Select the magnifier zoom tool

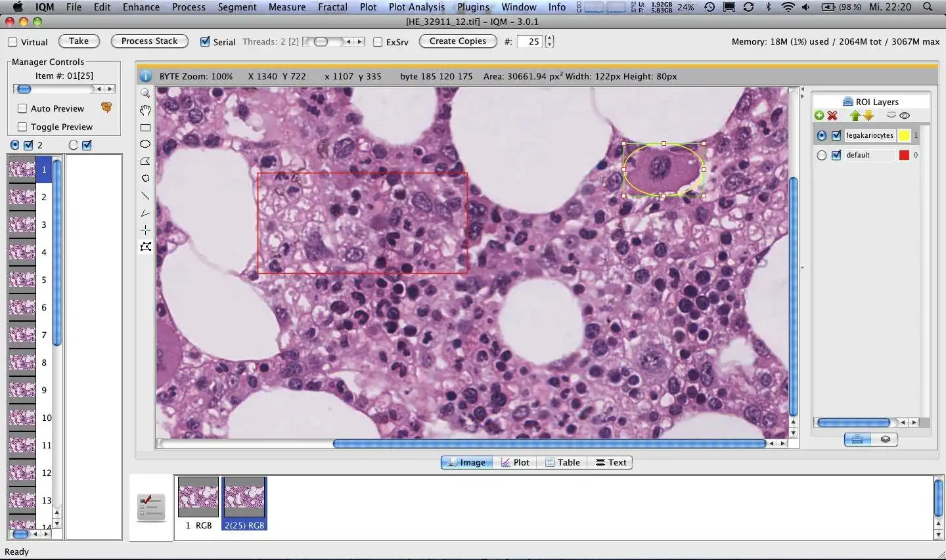[x=145, y=93]
